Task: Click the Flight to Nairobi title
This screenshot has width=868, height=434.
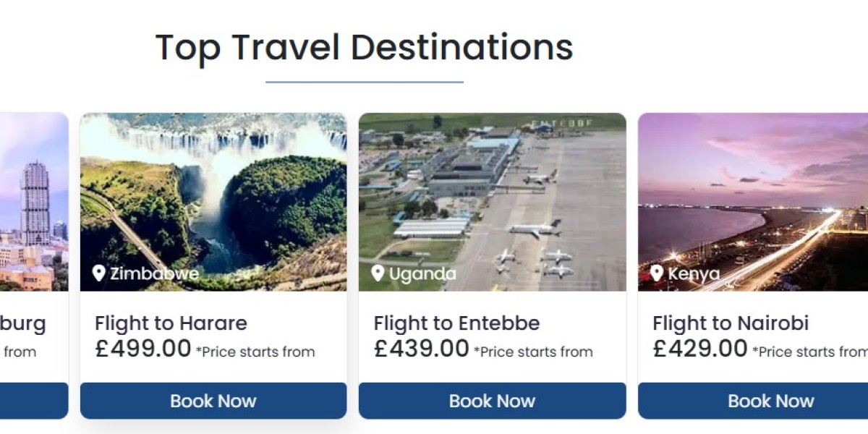Action: coord(731,323)
